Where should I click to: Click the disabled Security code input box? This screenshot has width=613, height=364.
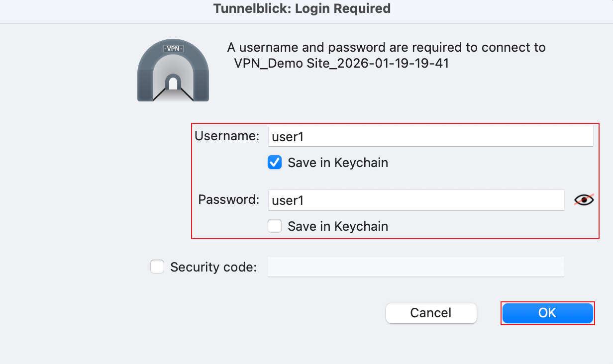(416, 267)
